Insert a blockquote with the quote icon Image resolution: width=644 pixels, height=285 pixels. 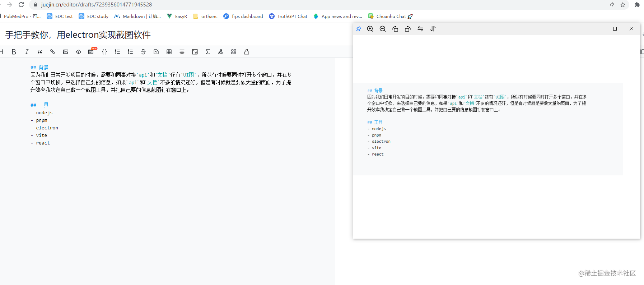(x=40, y=52)
